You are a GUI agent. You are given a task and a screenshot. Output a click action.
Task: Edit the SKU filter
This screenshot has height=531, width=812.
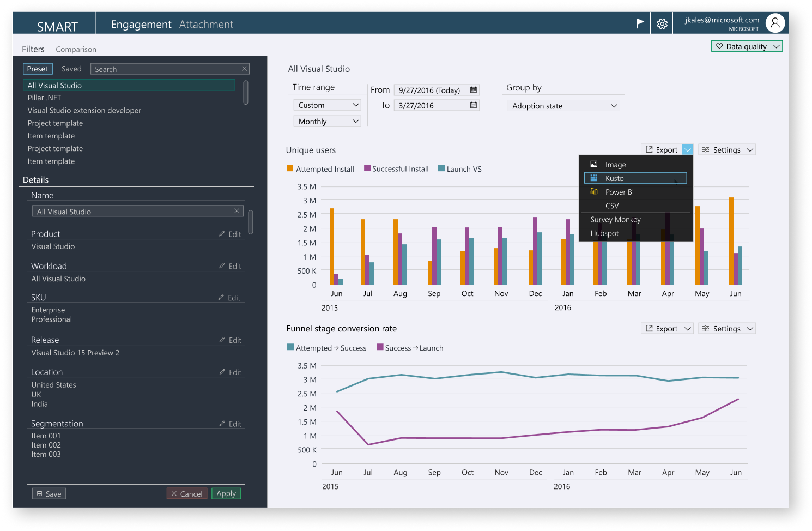tap(229, 298)
